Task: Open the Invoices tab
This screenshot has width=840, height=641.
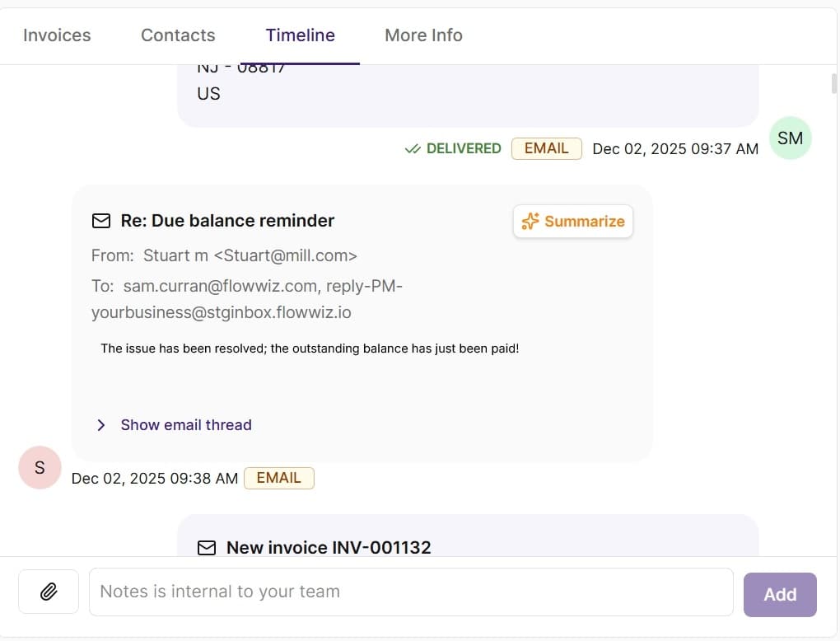Action: coord(57,35)
